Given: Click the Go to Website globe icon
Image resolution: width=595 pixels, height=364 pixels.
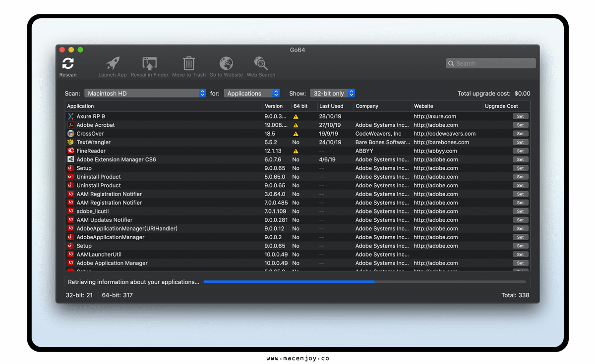Looking at the screenshot, I should pos(226,63).
